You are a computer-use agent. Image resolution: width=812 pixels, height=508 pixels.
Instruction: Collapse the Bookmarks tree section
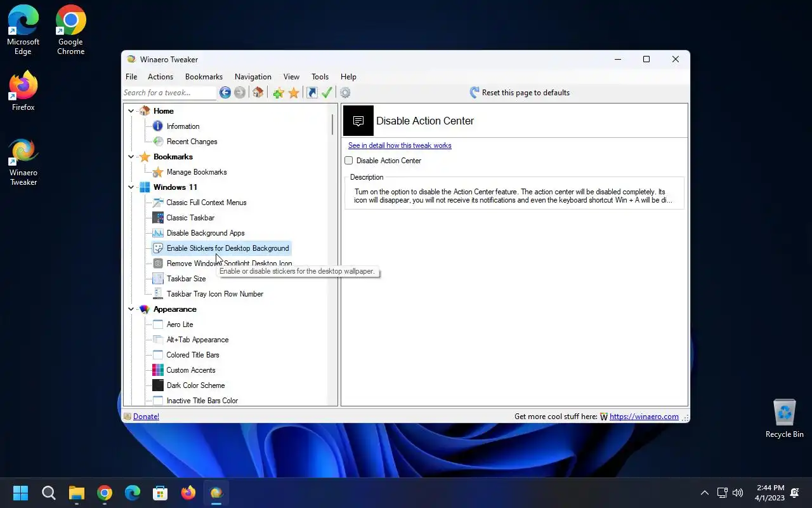click(131, 157)
